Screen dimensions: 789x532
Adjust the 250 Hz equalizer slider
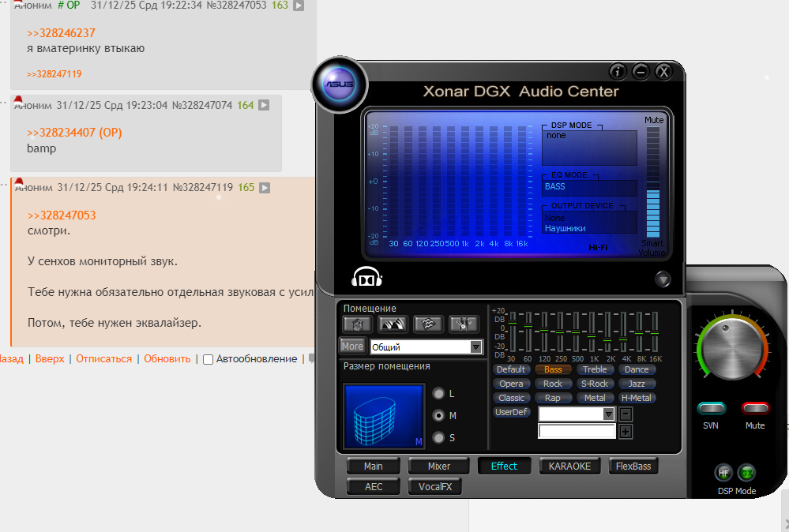click(560, 332)
